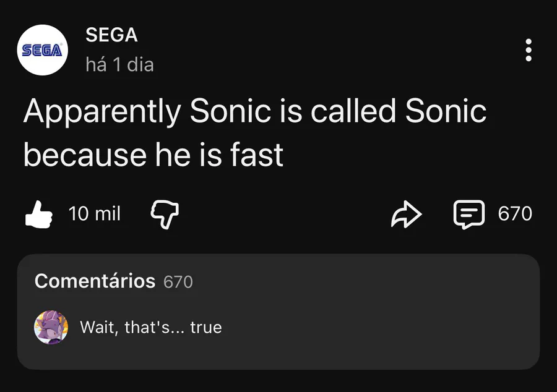Click the "Apparently Sonic is called Sonic" line
557x392 pixels.
(x=255, y=112)
